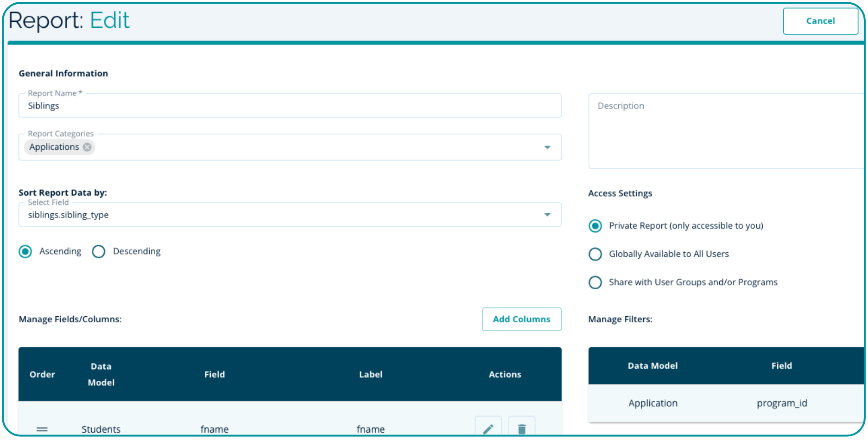
Task: Open the siblings.sibling_type field selector
Action: tap(278, 215)
